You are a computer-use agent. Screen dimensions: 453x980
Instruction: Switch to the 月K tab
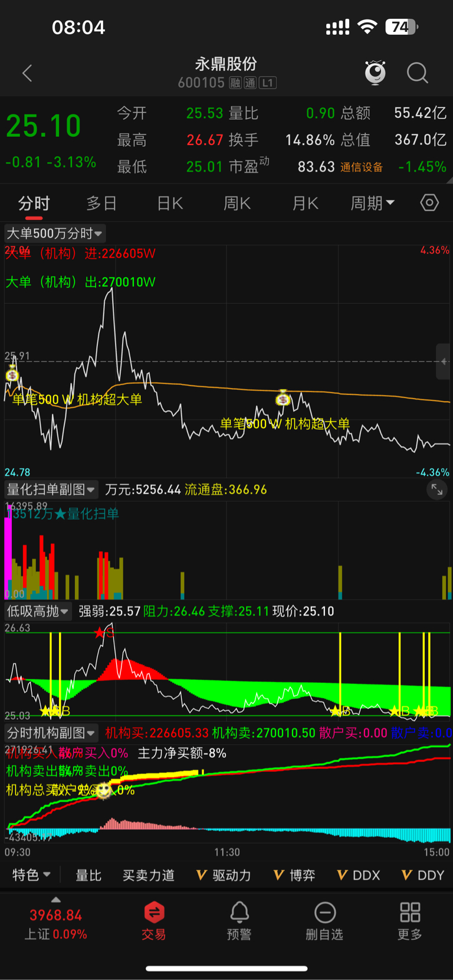point(305,203)
